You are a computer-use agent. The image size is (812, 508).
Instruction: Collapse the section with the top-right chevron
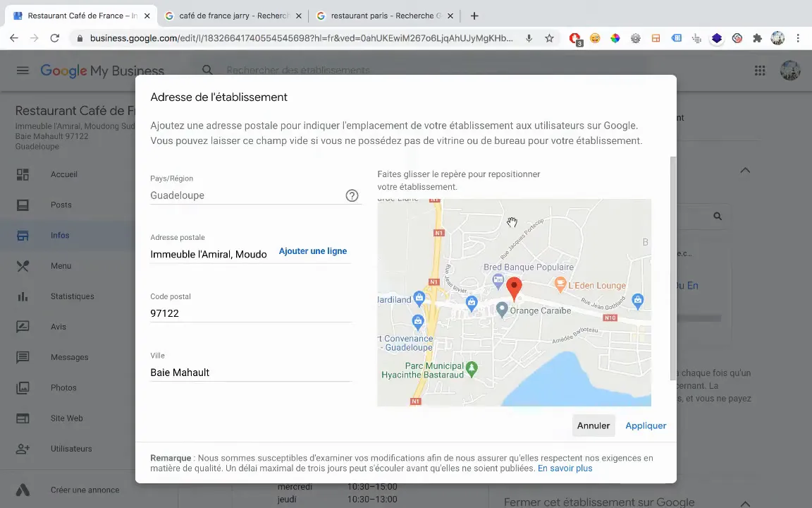(745, 170)
